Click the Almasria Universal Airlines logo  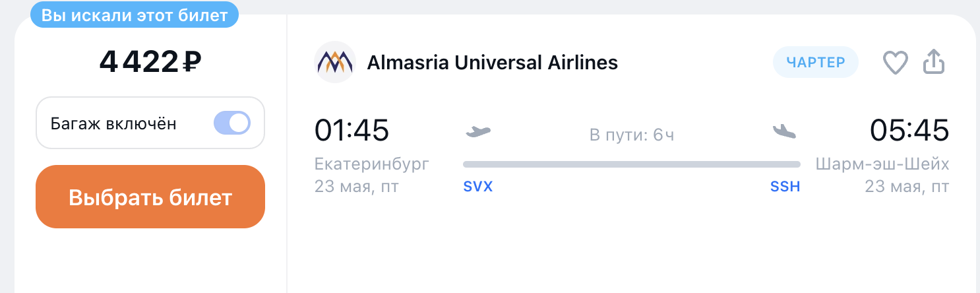tap(335, 63)
